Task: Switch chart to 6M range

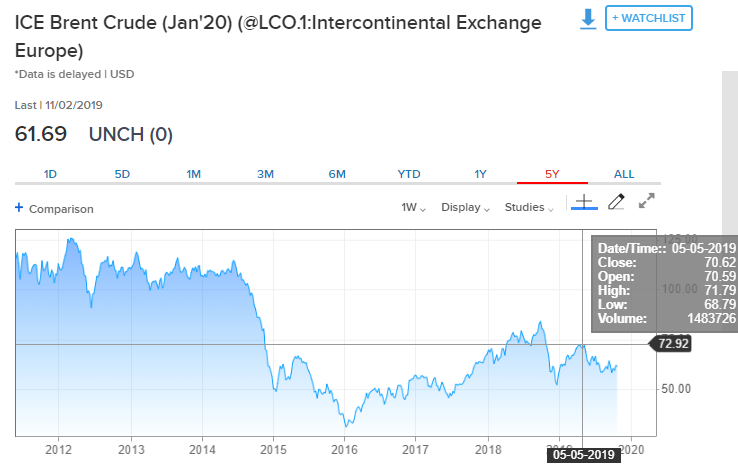Action: tap(337, 174)
